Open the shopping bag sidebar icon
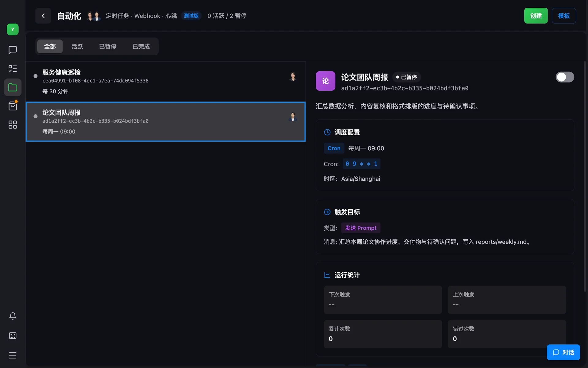The image size is (588, 368). 13,106
